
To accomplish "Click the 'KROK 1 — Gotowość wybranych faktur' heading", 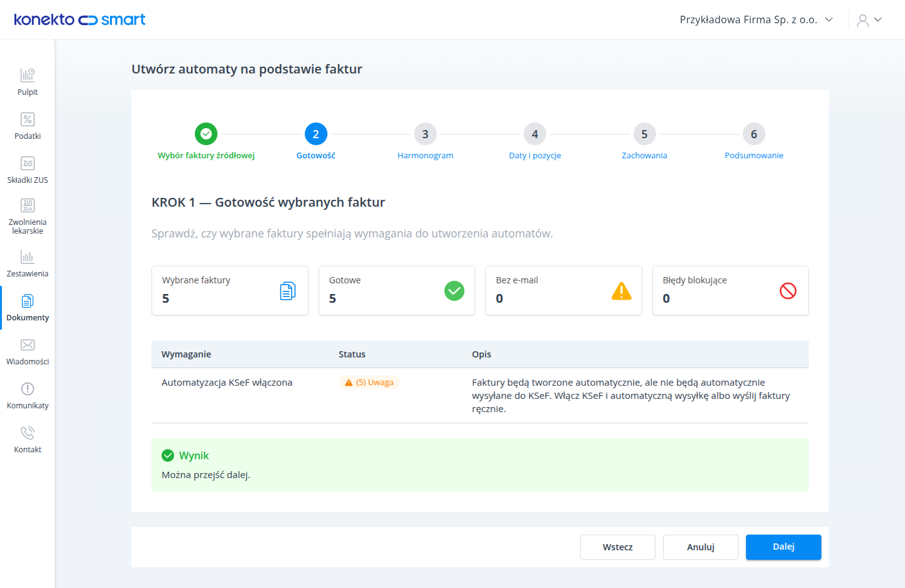I will (x=268, y=202).
